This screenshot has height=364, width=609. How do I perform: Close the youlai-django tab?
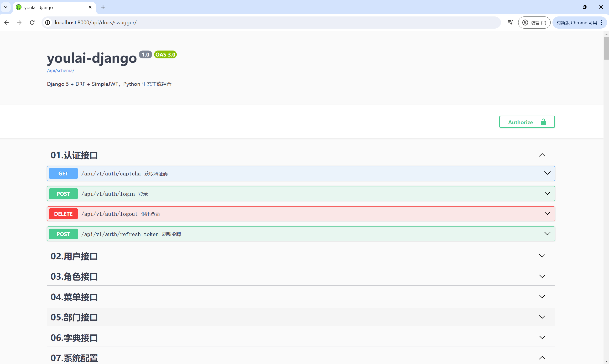click(x=90, y=7)
